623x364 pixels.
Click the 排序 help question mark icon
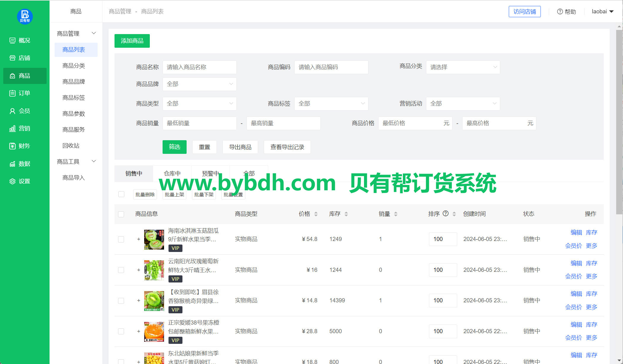446,213
